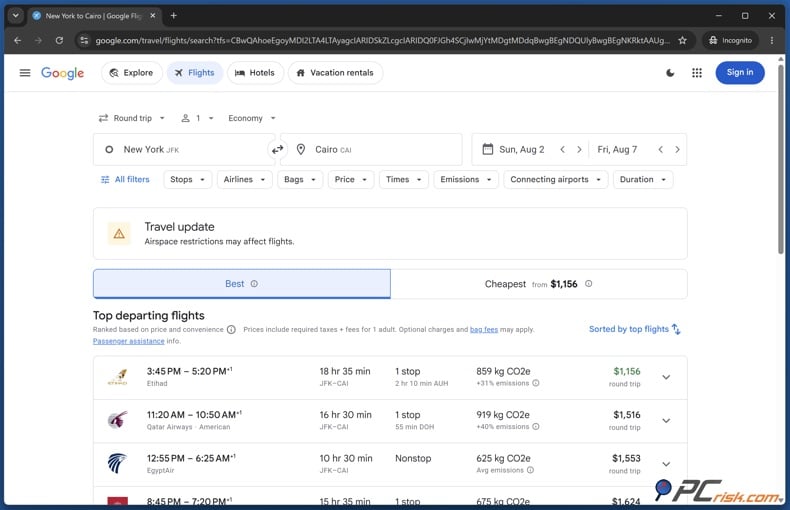Click the Sign in button
The width and height of the screenshot is (790, 510).
coord(740,73)
